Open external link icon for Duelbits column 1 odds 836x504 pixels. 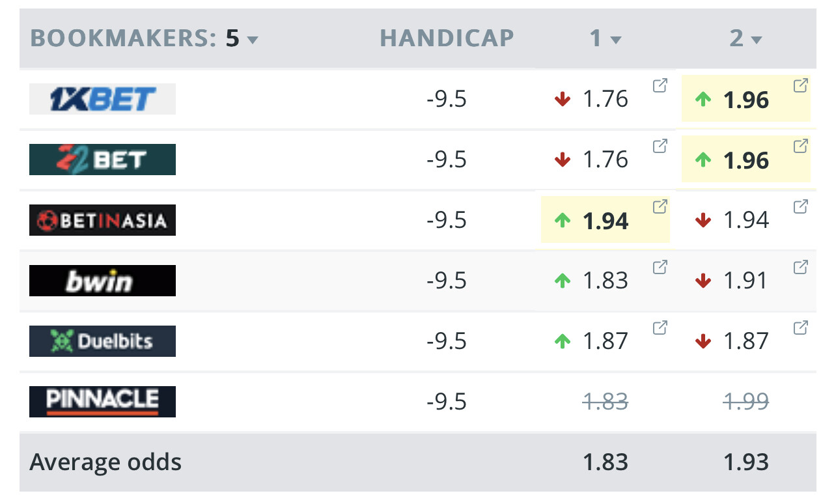(x=660, y=328)
